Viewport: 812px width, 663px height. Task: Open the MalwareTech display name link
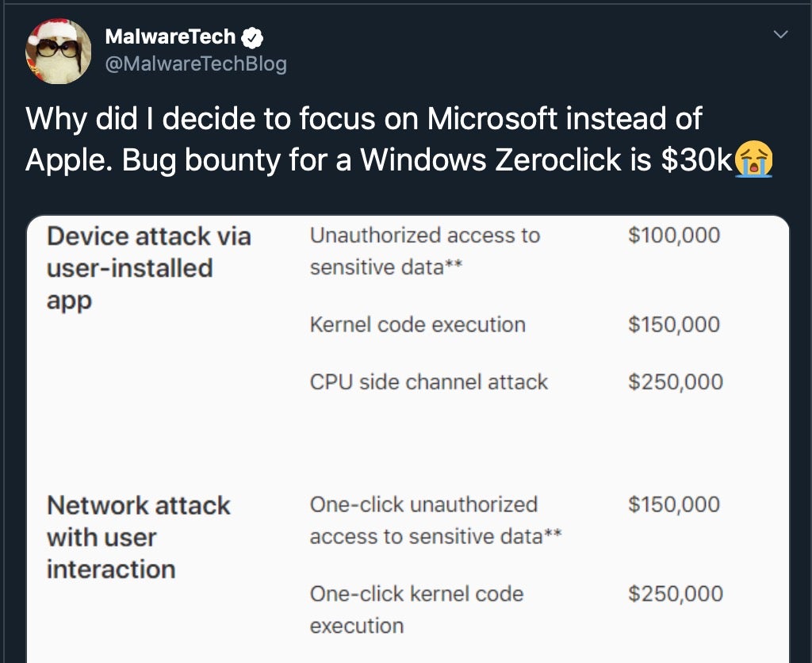tap(170, 37)
